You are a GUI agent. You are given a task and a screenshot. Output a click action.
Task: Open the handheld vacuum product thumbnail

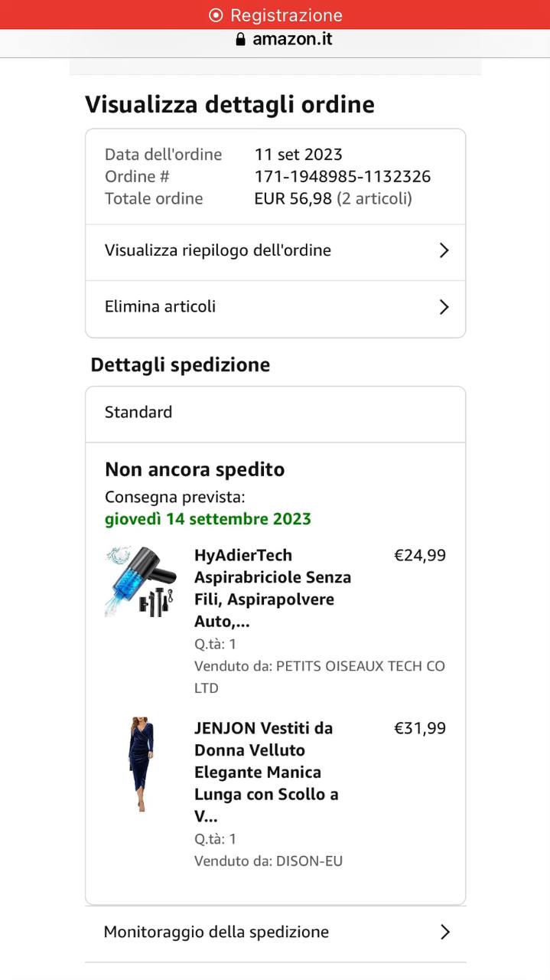(141, 581)
